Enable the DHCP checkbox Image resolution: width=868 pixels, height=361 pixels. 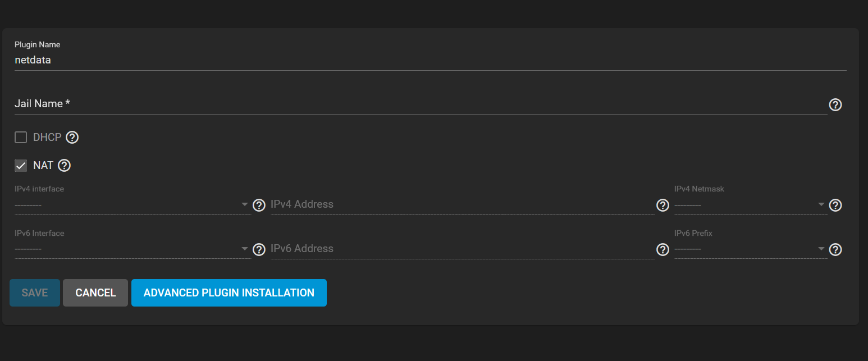pos(21,137)
